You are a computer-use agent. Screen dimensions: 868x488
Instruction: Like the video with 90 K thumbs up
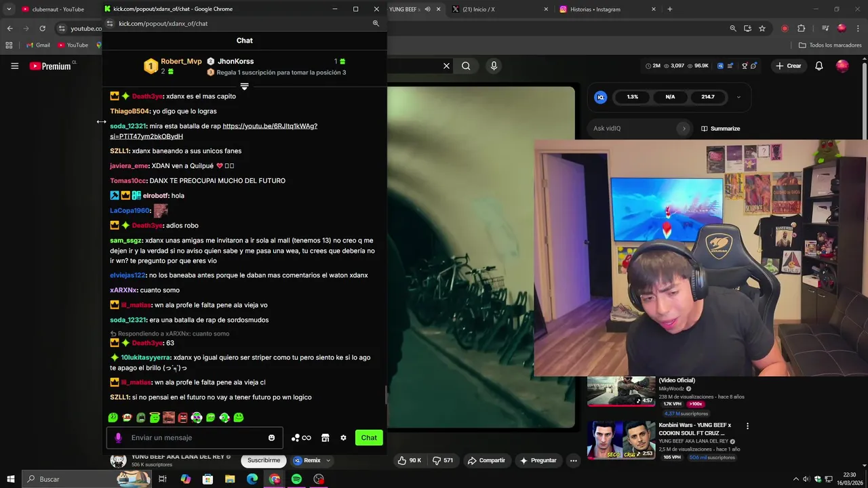tap(410, 460)
